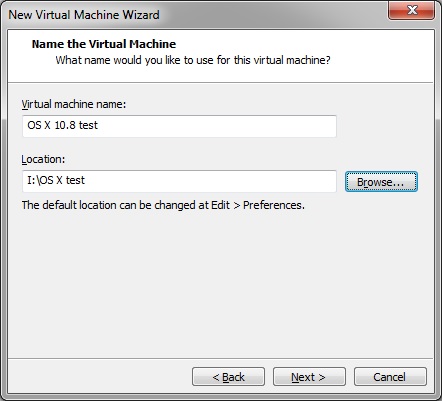The image size is (443, 401).
Task: Click empty space after the location path text
Action: (210, 181)
